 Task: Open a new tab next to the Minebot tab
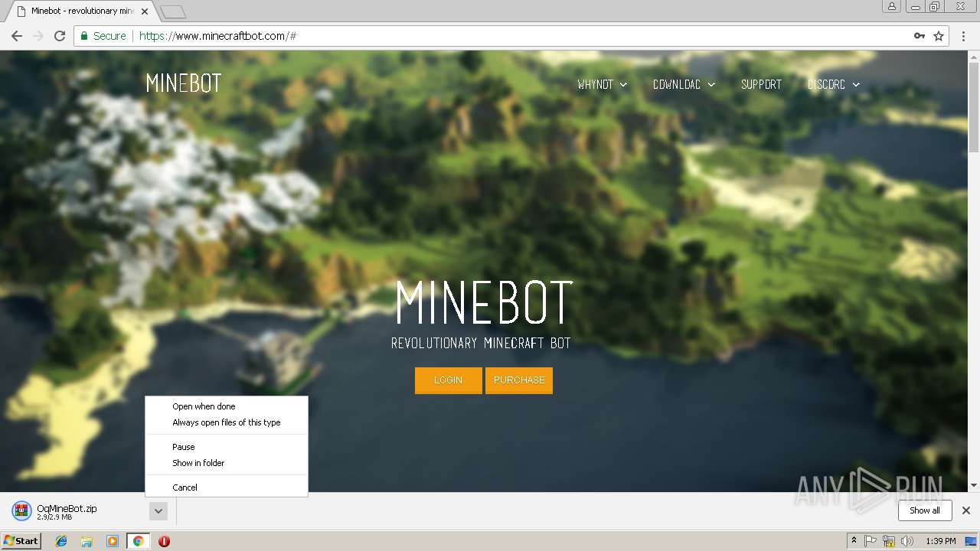coord(173,11)
